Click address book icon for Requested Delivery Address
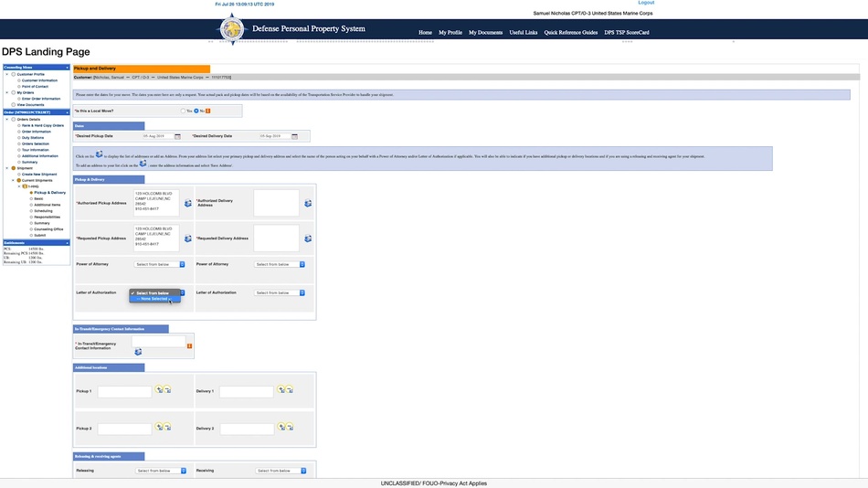Viewport: 868px width, 488px height. tap(308, 239)
